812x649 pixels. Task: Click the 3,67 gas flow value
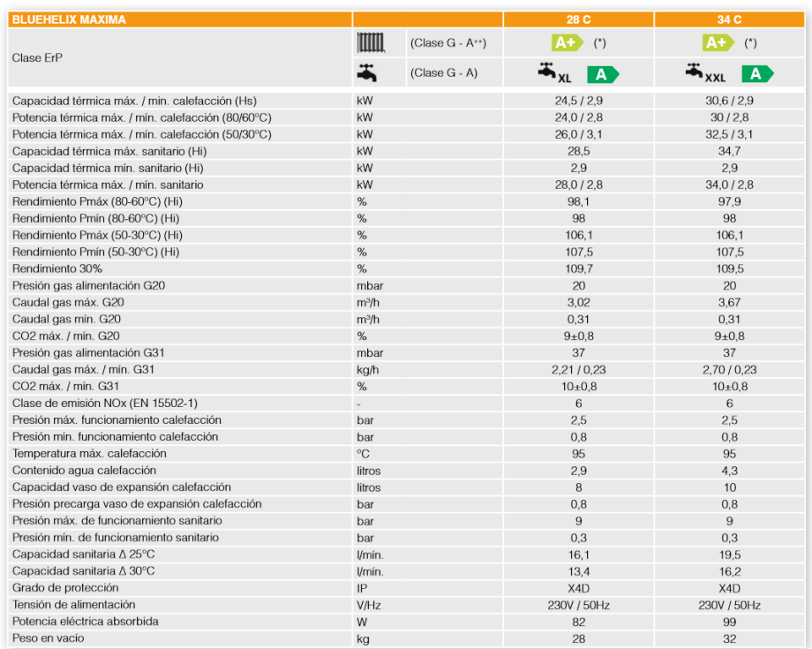point(730,302)
